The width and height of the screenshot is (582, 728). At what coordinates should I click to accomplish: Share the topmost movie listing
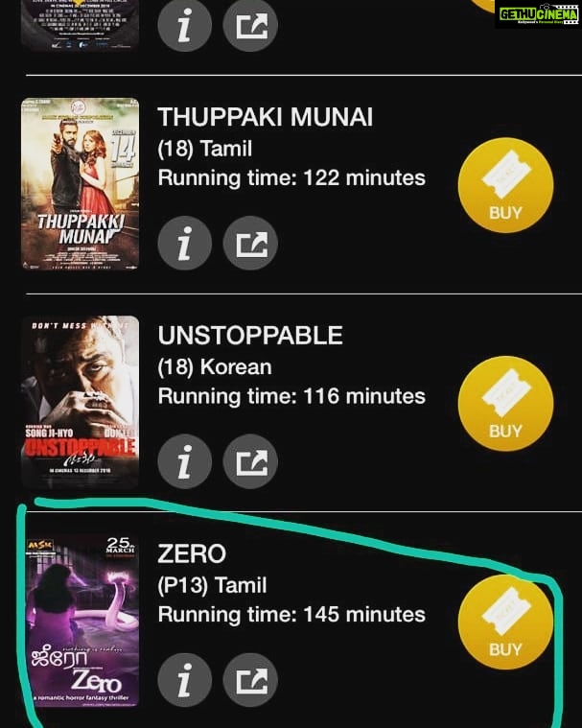click(x=250, y=25)
